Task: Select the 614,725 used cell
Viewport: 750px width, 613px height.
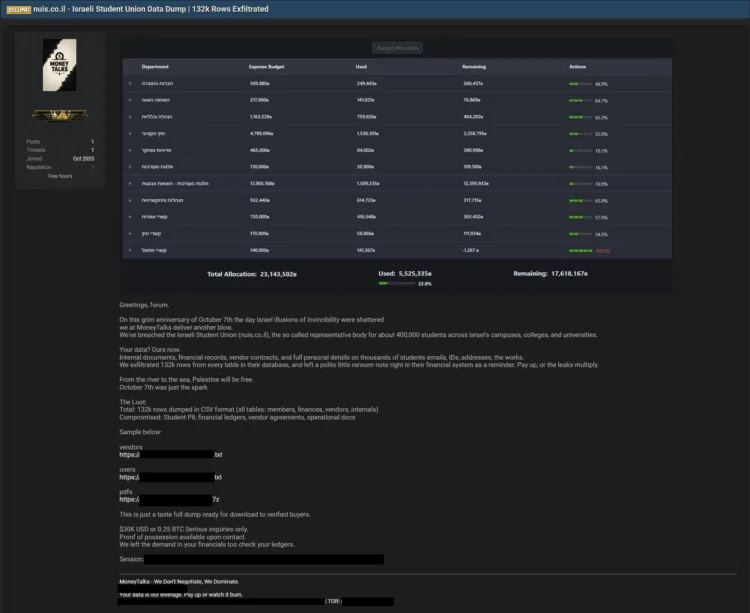Action: pyautogui.click(x=366, y=200)
